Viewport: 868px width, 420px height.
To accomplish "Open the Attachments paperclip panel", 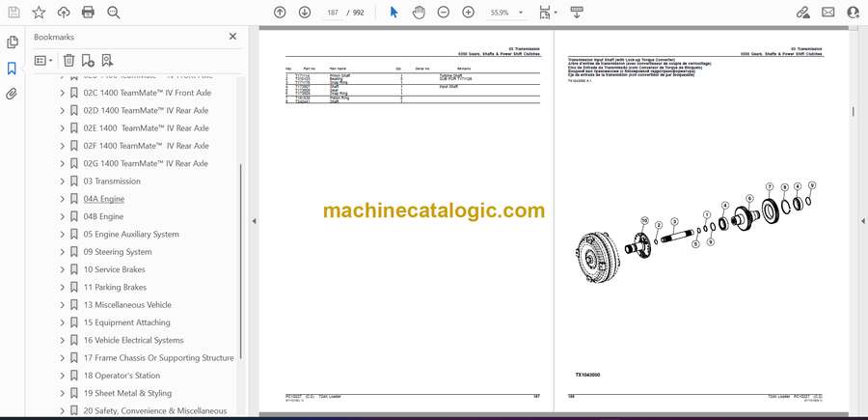I will tap(12, 95).
